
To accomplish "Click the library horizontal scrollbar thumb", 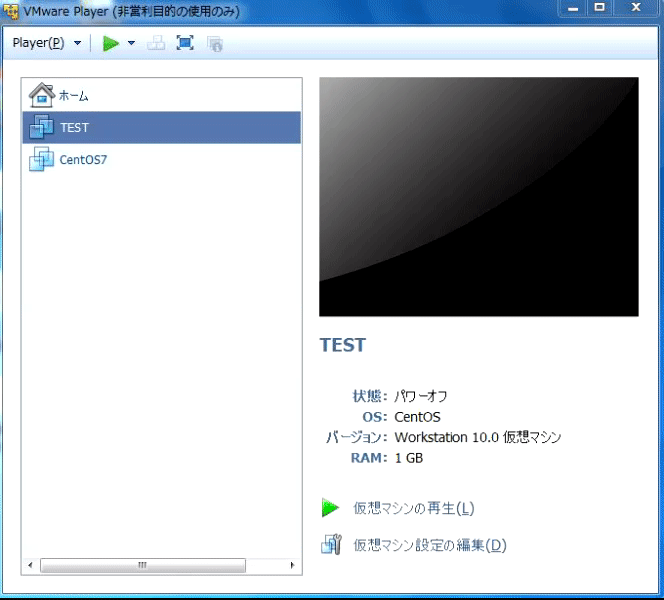I will click(143, 565).
